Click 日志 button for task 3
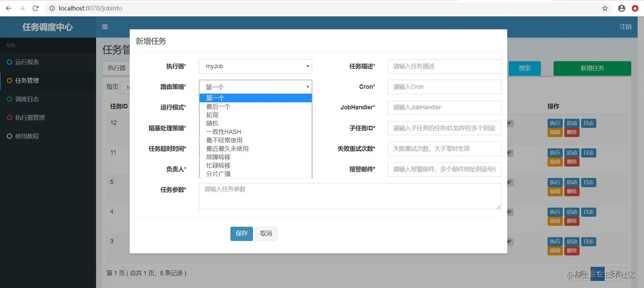The height and width of the screenshot is (288, 644). [x=589, y=241]
